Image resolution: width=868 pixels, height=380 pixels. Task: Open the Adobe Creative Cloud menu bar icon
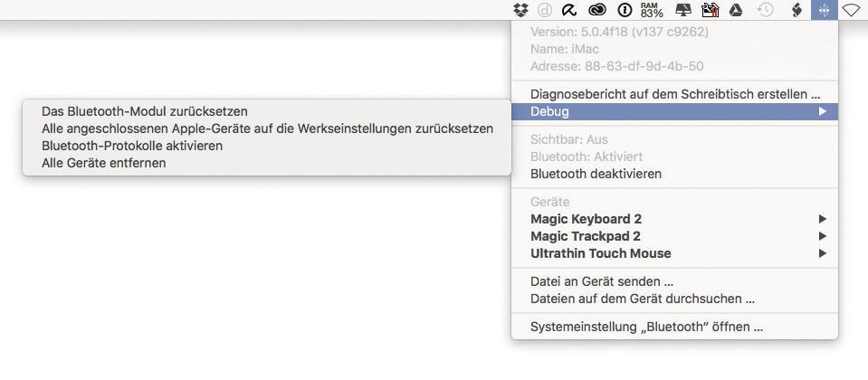(597, 10)
